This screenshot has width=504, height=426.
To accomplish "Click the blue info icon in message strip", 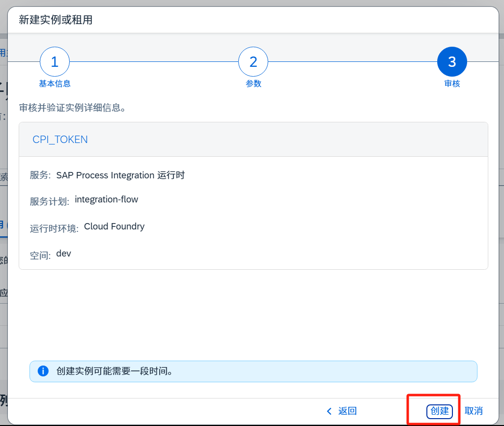I will pyautogui.click(x=43, y=371).
